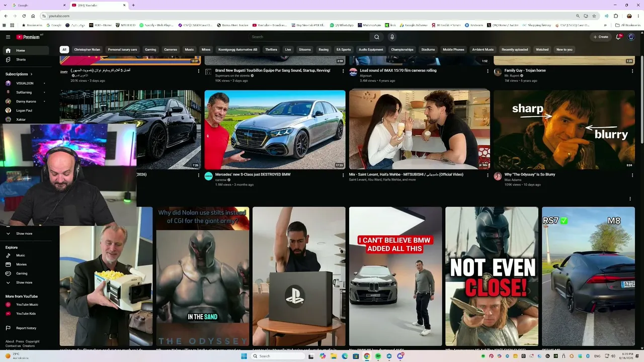Select the Koenigsegg Automotive AB chip
Image resolution: width=644 pixels, height=362 pixels.
click(x=237, y=49)
